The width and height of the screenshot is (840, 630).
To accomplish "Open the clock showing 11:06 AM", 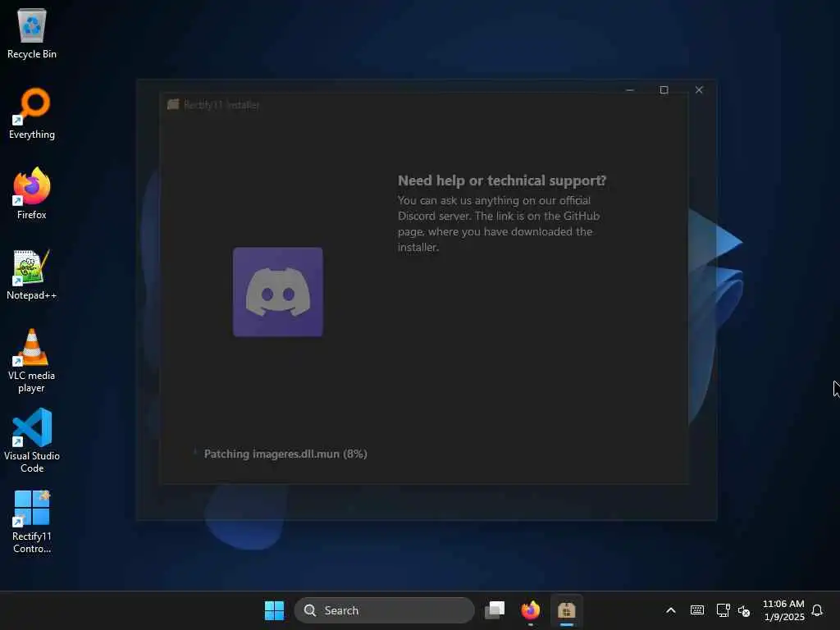I will (x=783, y=610).
